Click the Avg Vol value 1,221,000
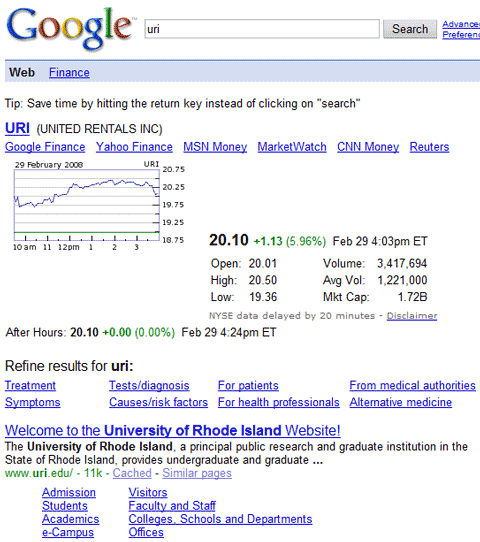 coord(402,280)
